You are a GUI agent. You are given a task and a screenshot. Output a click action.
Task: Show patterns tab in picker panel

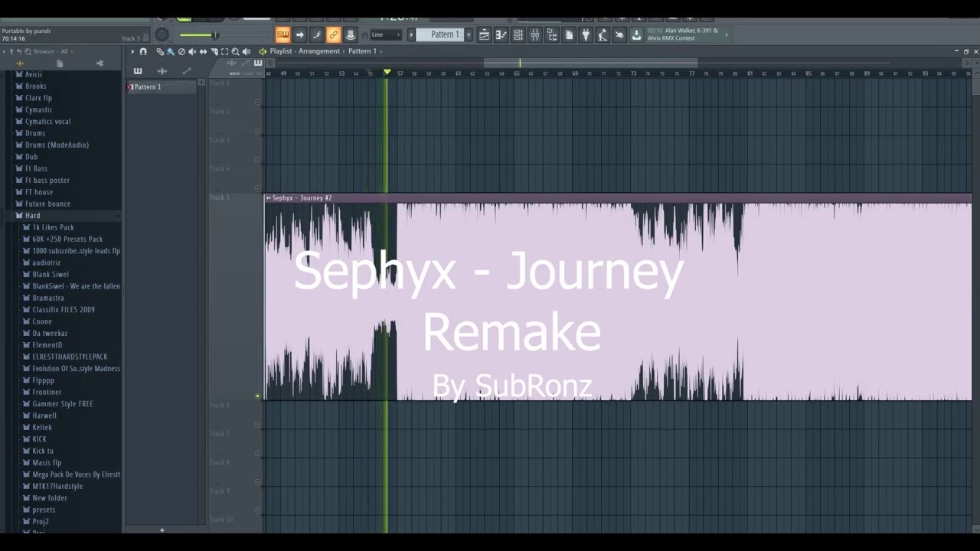coord(138,71)
